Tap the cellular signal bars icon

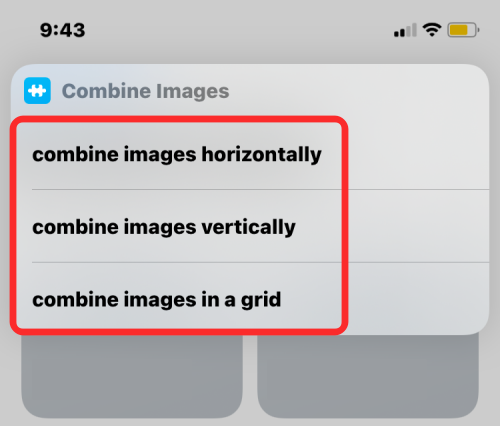click(x=405, y=30)
